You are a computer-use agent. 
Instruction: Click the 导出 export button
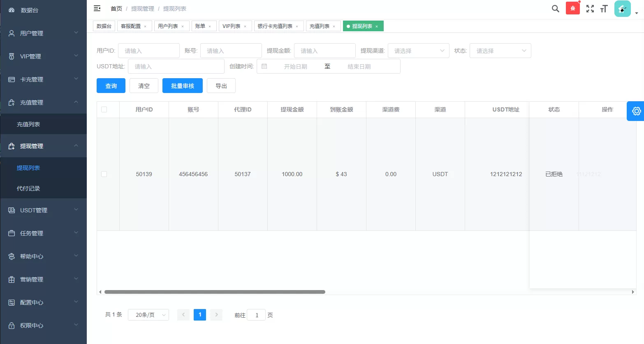221,86
